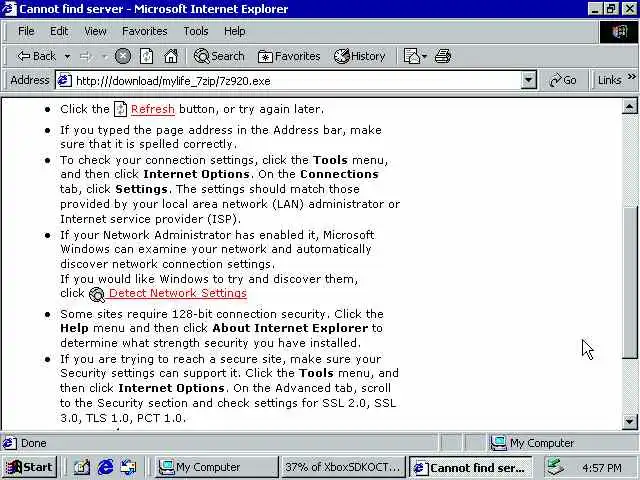Click the page icon in the Address bar
The height and width of the screenshot is (480, 640).
pos(64,80)
